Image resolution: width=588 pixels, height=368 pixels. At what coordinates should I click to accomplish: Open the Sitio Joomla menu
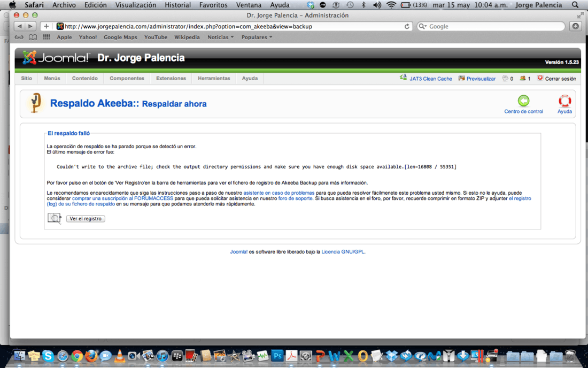pos(27,78)
